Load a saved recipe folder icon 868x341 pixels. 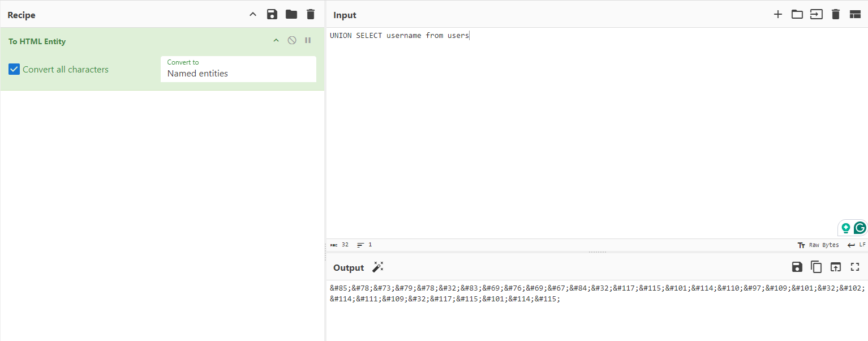pos(291,15)
